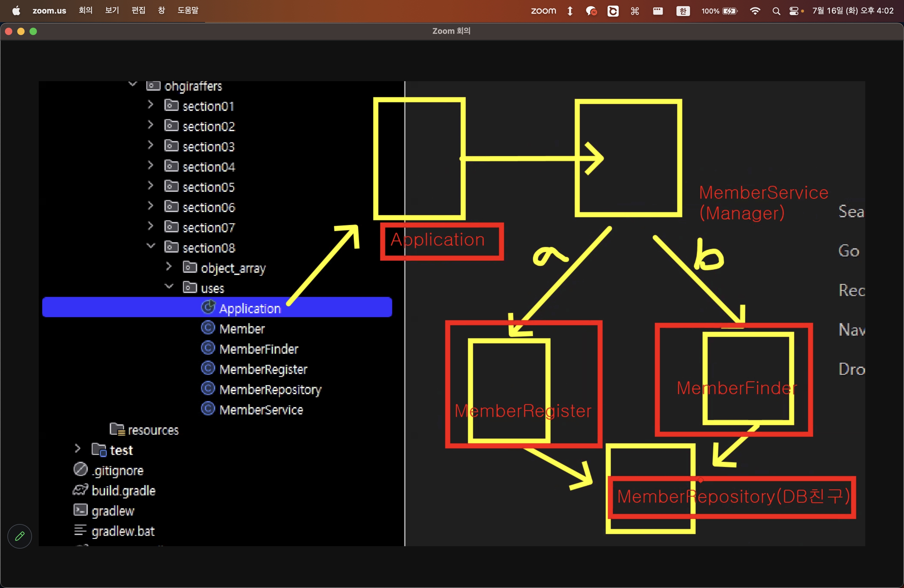This screenshot has width=904, height=588.
Task: Expand the object_array folder
Action: click(x=169, y=267)
